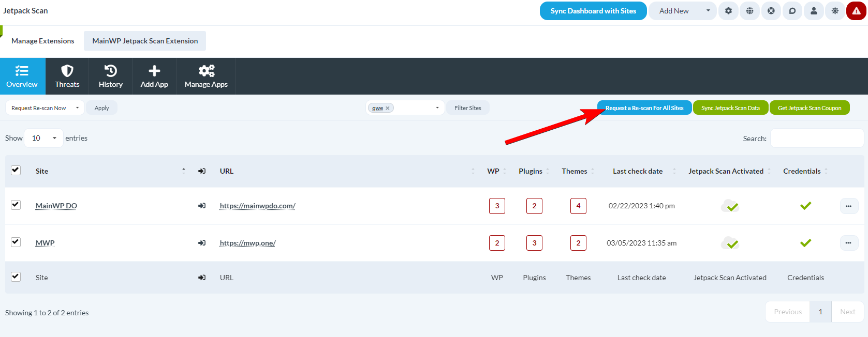This screenshot has width=868, height=337.
Task: Select MainWP Jetpack Scan Extension tab
Action: click(145, 41)
